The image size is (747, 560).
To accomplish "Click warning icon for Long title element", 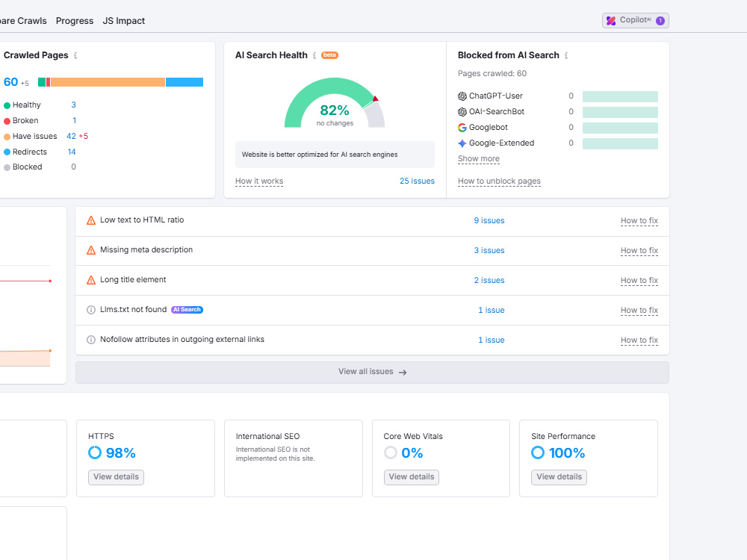I will [91, 281].
